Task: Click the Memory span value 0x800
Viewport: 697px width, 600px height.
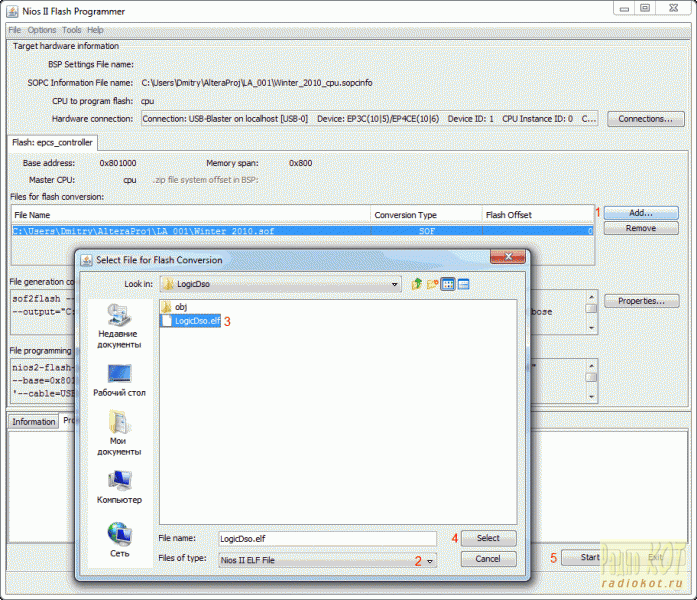Action: (x=300, y=163)
